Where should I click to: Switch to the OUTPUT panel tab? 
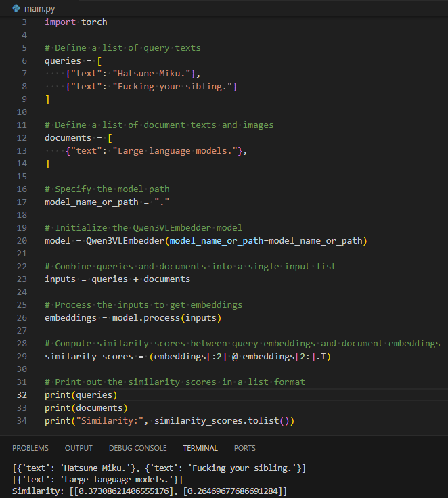tap(79, 448)
